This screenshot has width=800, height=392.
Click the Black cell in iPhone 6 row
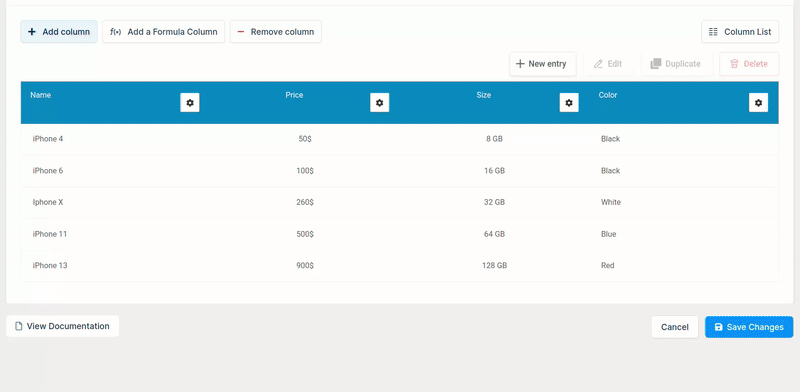pos(611,170)
